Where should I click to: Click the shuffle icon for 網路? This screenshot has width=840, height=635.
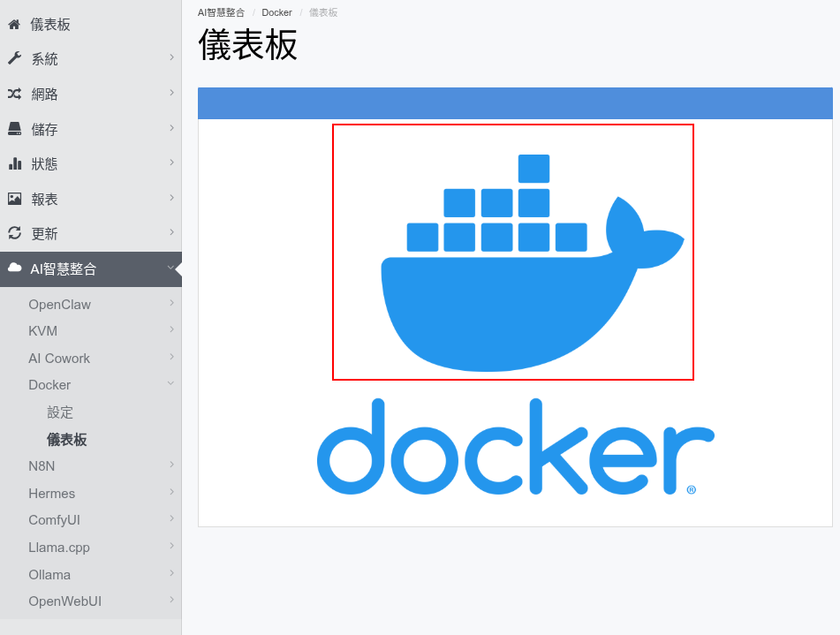click(14, 94)
